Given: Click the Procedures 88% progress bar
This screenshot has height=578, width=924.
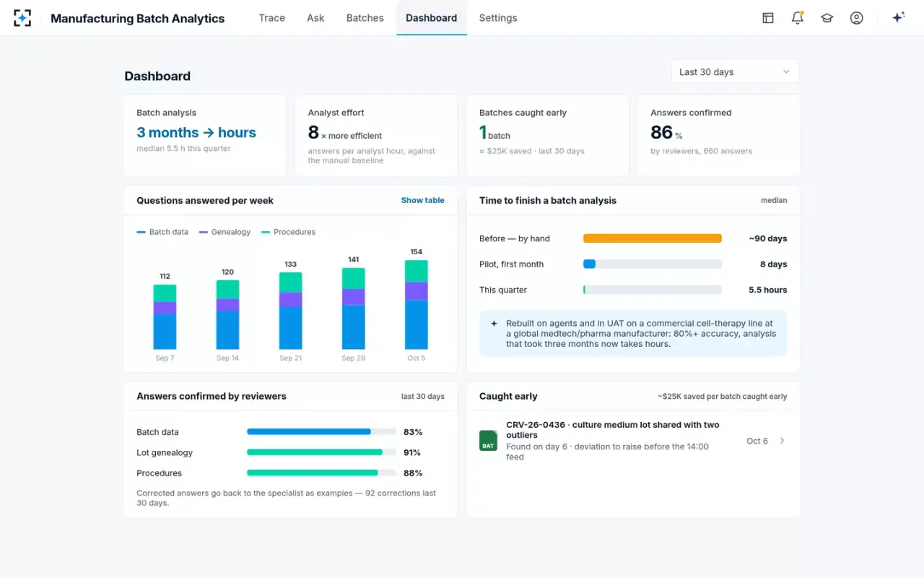Looking at the screenshot, I should [321, 473].
